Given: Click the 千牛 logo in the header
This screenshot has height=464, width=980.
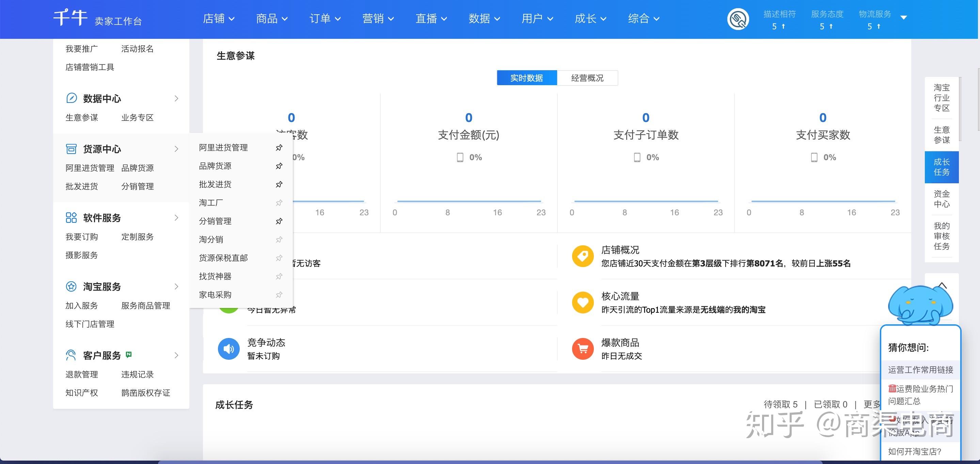Looking at the screenshot, I should click(71, 17).
